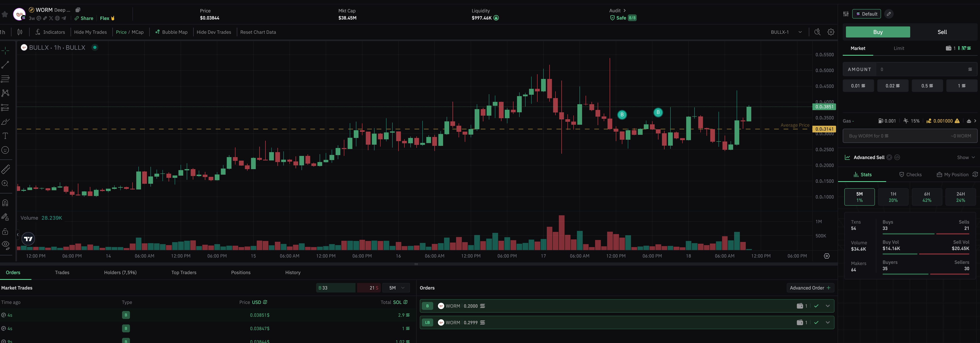Toggle stay in drawing mode
This screenshot has width=980, height=343.
pyautogui.click(x=5, y=217)
